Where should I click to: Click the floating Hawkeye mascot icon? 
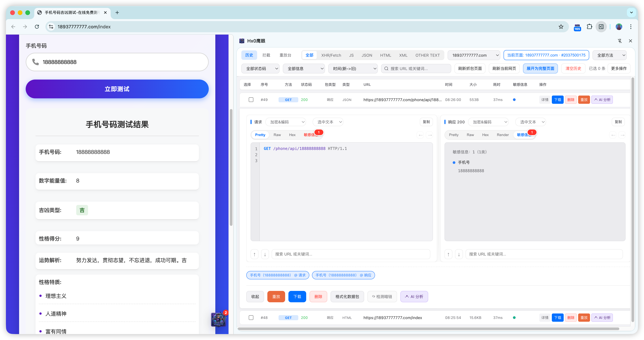[x=218, y=320]
